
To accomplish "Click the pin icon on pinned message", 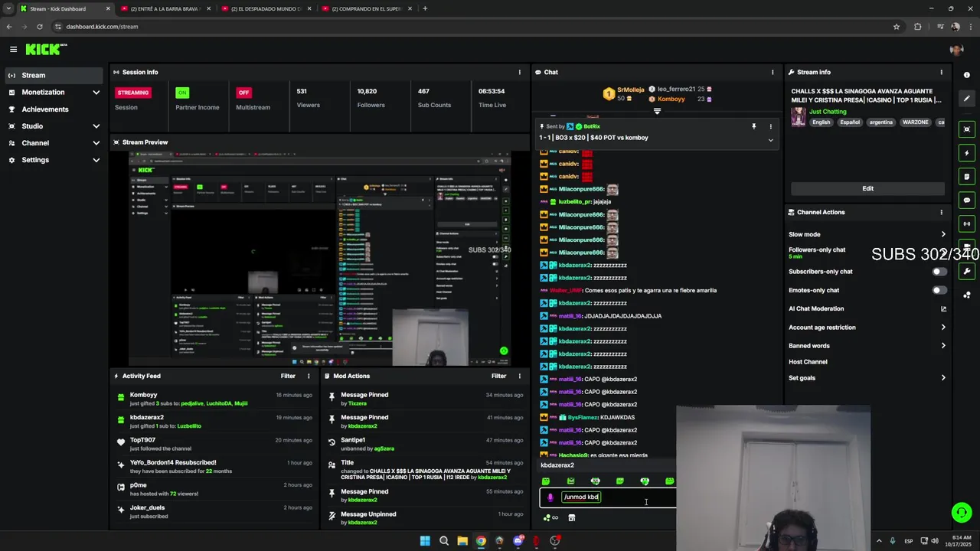I will 753,126.
